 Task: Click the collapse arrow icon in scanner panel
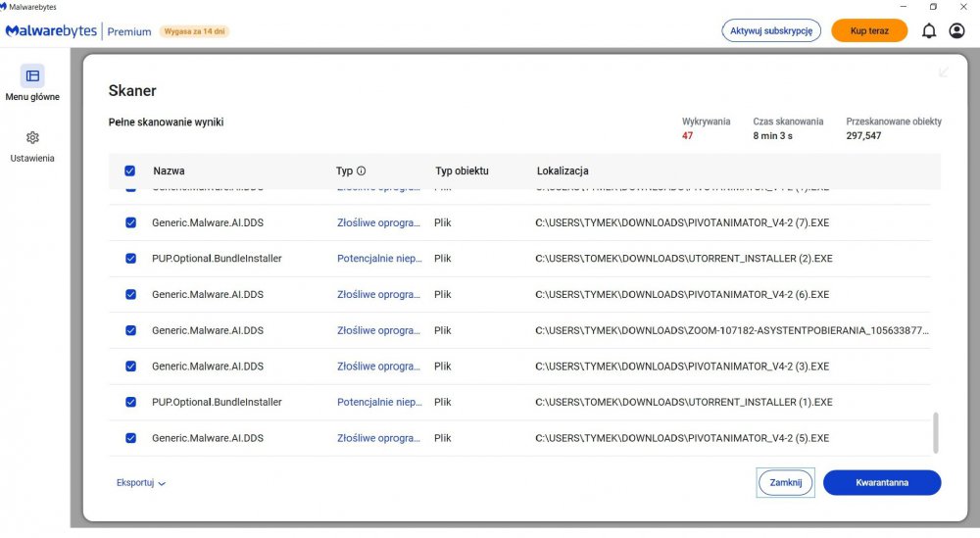click(944, 73)
